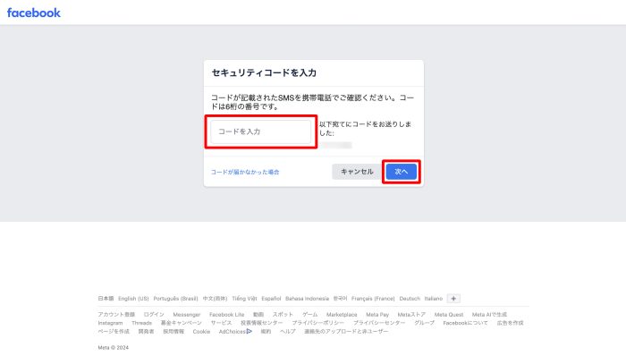Click the plus button for more languages
Screen dimensions: 626x364
click(x=453, y=299)
